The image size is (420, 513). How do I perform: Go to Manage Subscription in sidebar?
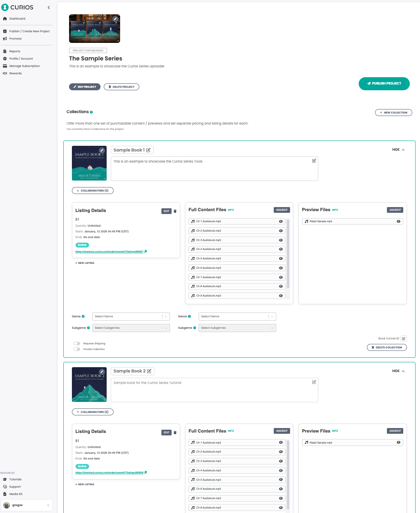tap(25, 66)
